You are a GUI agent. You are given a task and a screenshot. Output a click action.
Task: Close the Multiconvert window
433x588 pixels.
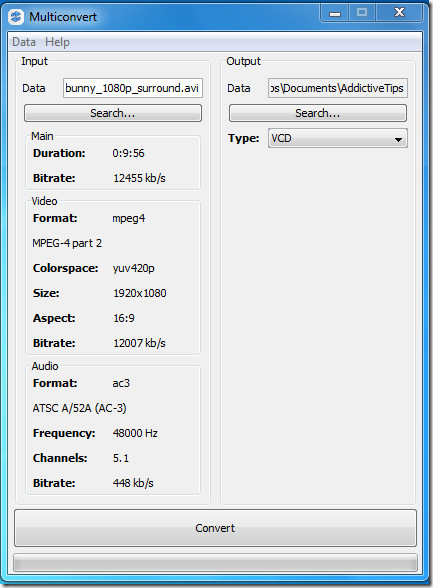point(399,13)
